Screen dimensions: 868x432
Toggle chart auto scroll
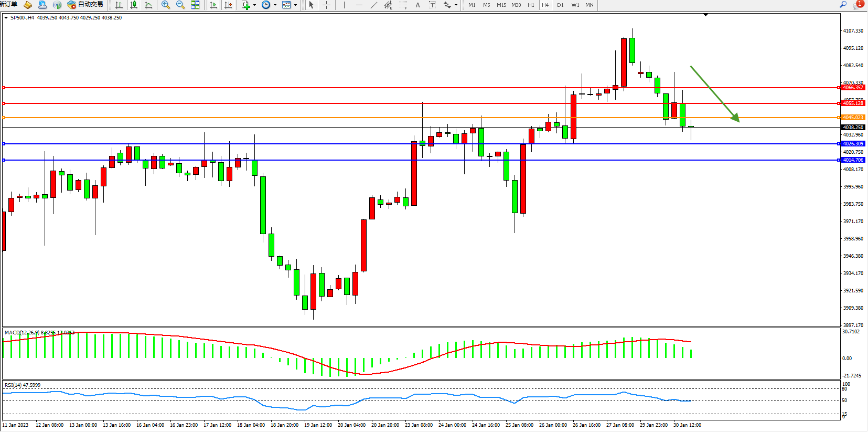pyautogui.click(x=213, y=5)
